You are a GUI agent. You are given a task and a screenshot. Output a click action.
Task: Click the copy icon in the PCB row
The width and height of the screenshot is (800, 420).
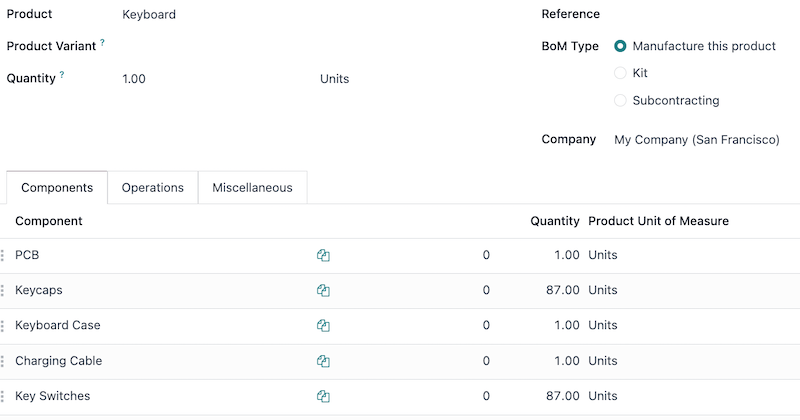(323, 255)
